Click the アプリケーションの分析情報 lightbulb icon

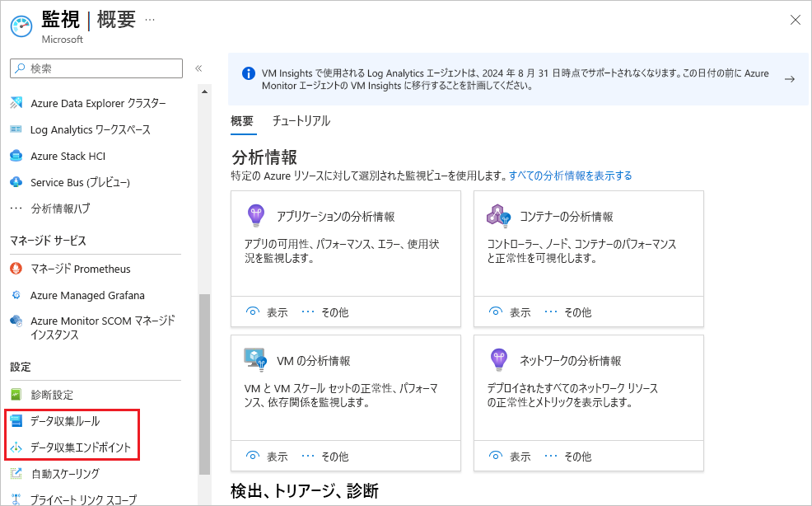[256, 216]
